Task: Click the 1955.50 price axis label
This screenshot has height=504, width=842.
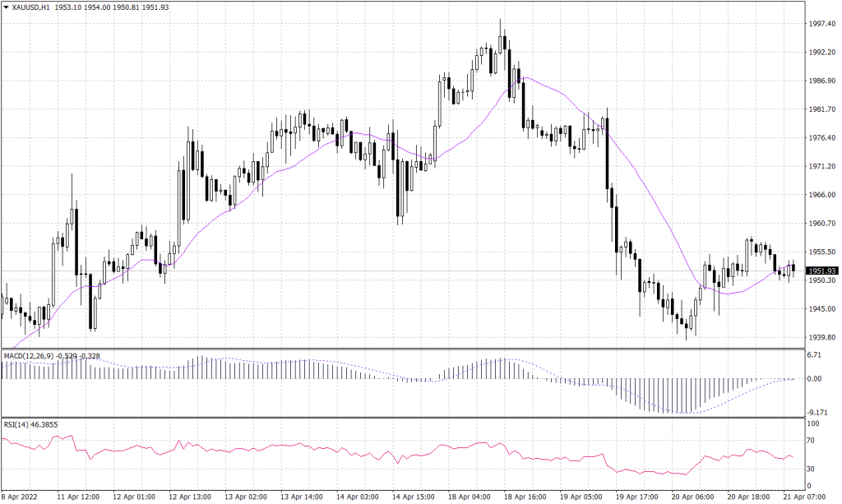Action: [x=822, y=252]
